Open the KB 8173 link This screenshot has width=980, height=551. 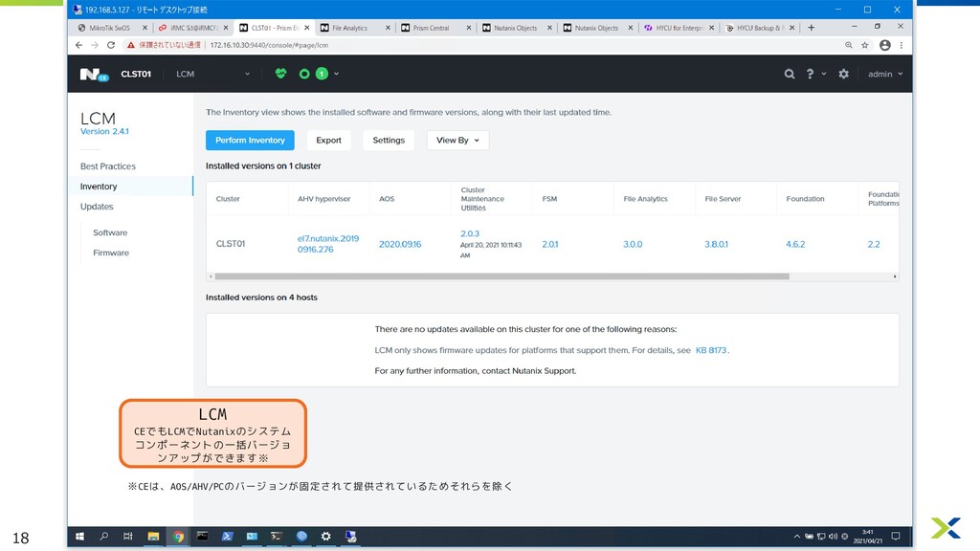711,350
